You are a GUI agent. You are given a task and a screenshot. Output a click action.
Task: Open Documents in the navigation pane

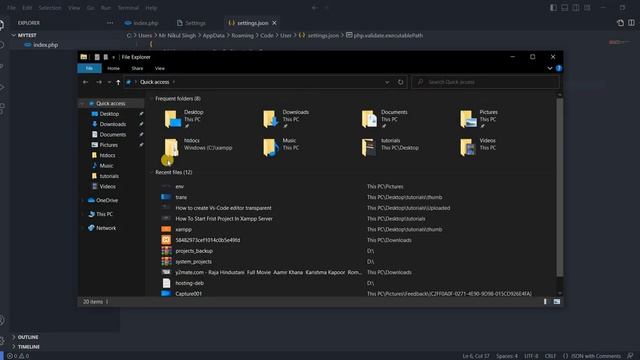point(109,135)
